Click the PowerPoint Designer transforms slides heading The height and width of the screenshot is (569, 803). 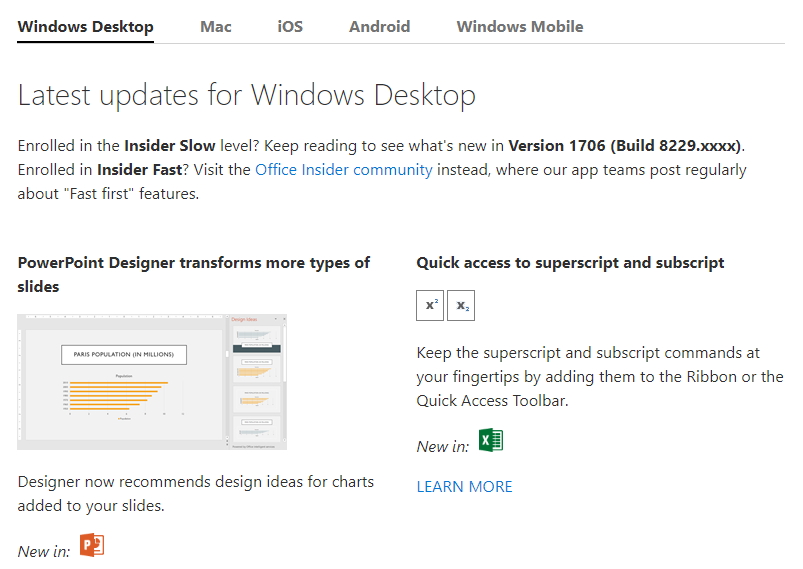(194, 275)
